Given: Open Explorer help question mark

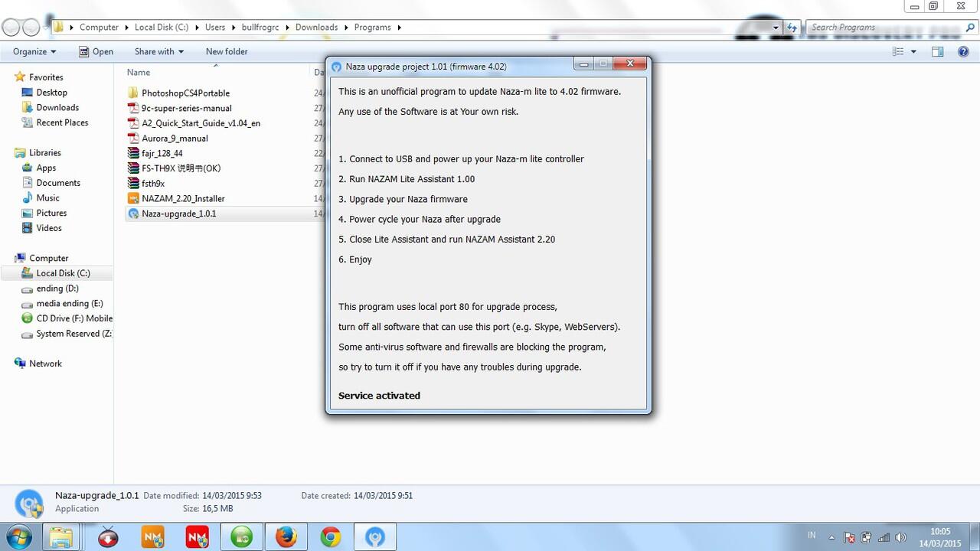Looking at the screenshot, I should pos(963,51).
